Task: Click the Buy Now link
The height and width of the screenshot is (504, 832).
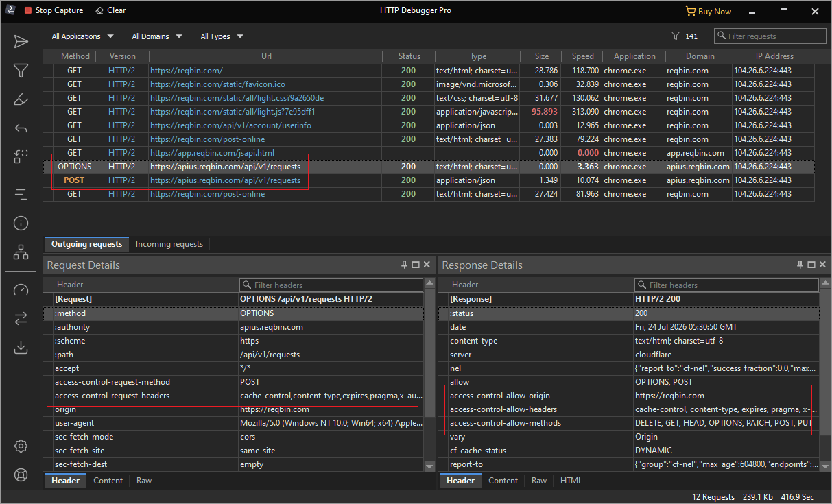Action: pos(709,11)
